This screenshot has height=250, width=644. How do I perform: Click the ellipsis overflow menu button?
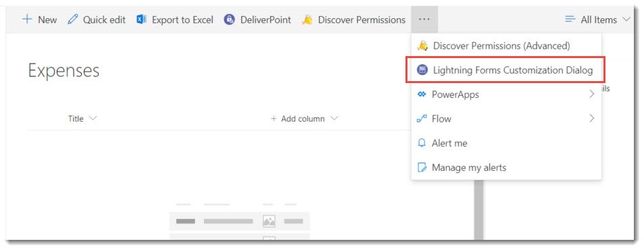424,20
